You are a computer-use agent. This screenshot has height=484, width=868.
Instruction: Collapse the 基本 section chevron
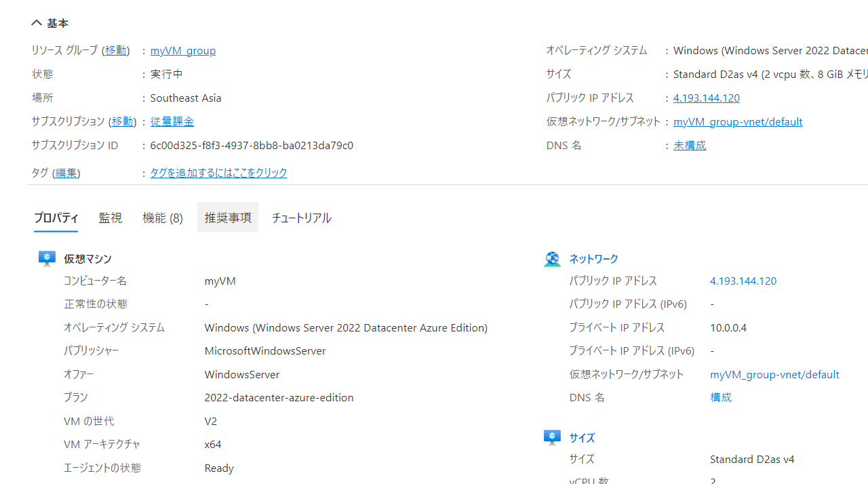click(37, 23)
